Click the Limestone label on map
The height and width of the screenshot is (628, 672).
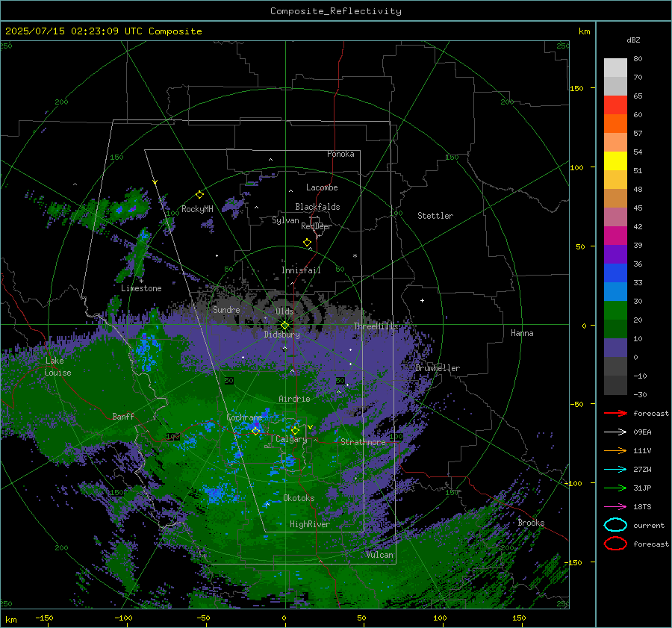point(141,288)
